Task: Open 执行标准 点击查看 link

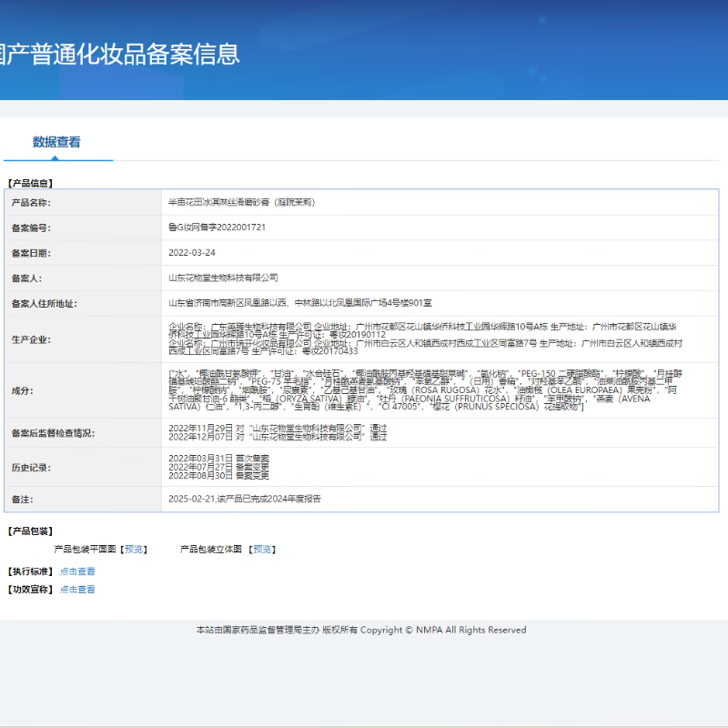Action: (77, 571)
